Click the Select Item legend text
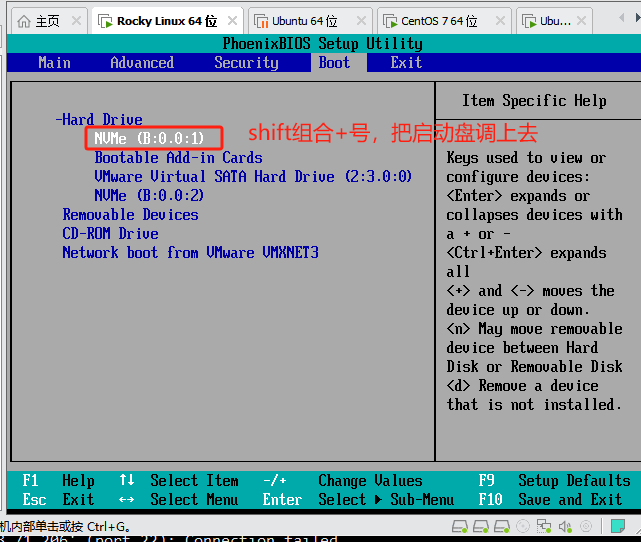641x542 pixels. click(x=194, y=480)
